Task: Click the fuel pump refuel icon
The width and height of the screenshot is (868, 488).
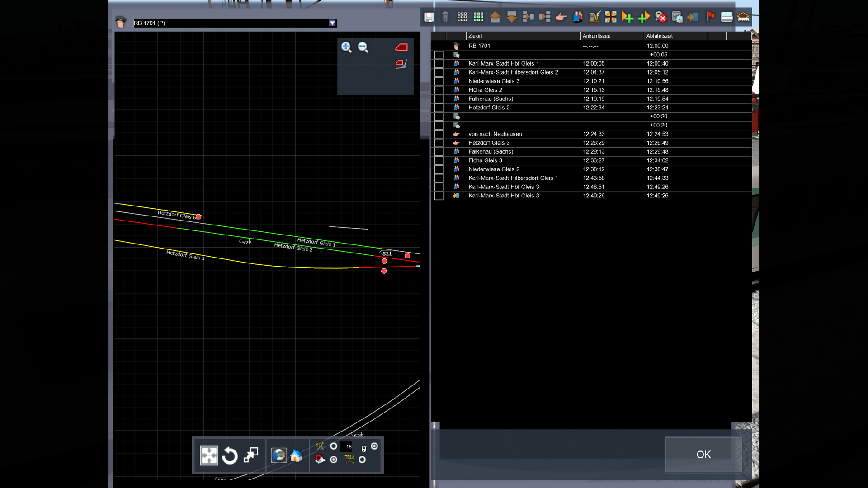Action: [x=594, y=17]
